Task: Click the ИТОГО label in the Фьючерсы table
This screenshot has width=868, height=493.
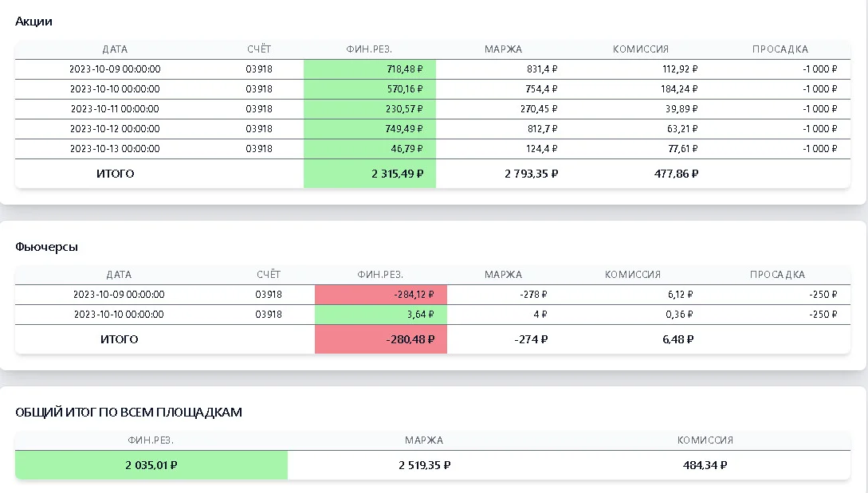Action: (119, 339)
